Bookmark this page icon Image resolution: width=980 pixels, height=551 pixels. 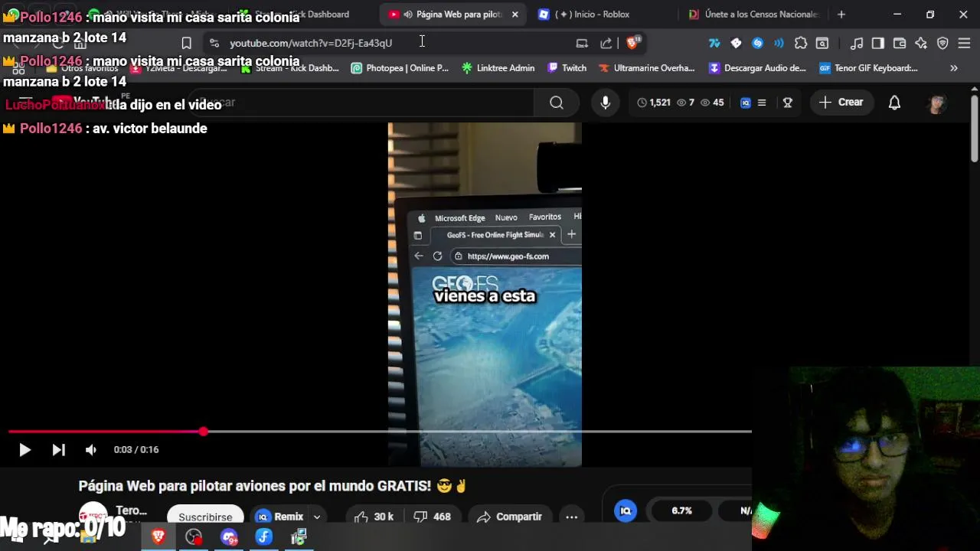point(186,44)
